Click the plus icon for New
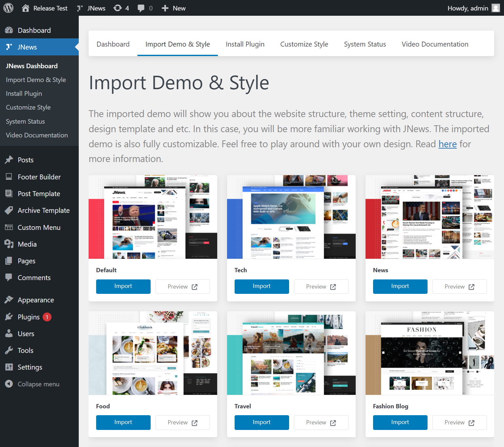The image size is (504, 447). (x=165, y=8)
